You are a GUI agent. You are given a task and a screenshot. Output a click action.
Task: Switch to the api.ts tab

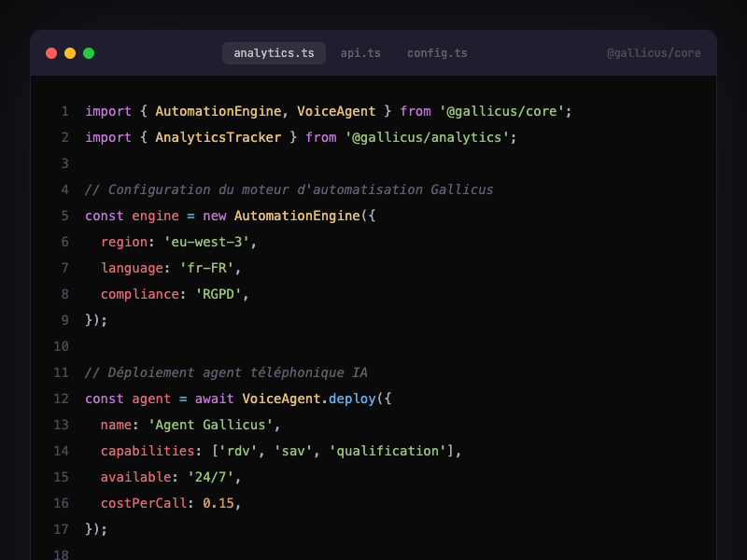360,53
